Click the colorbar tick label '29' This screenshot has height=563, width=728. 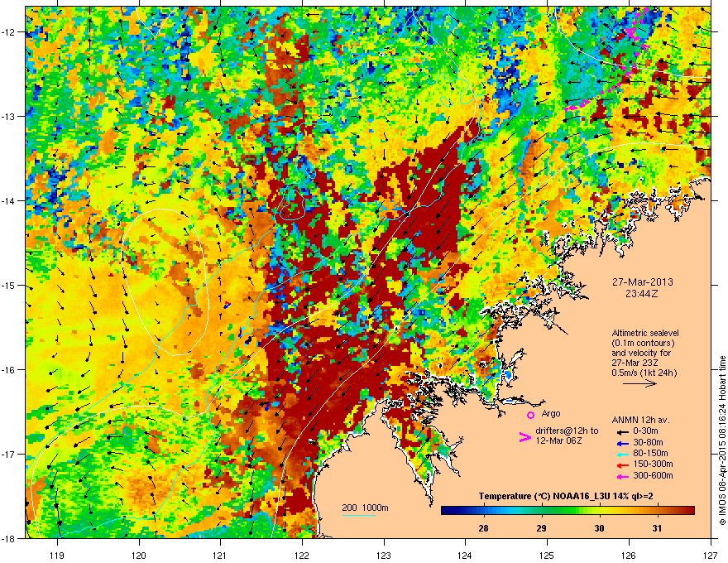541,528
